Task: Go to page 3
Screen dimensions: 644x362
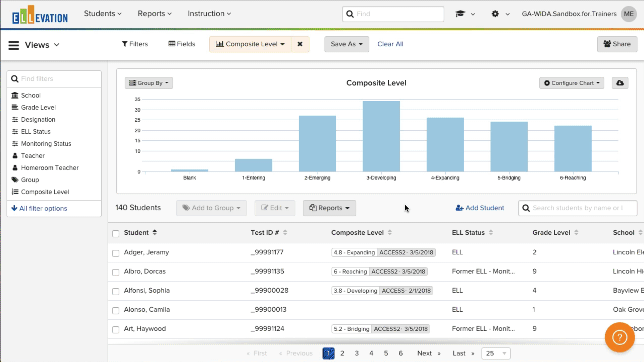Action: 357,353
